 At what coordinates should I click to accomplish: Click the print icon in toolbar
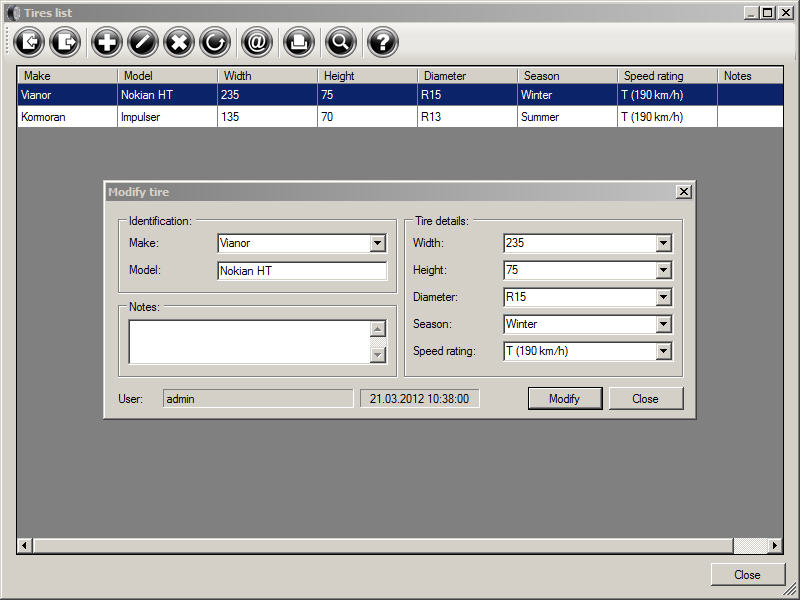[x=298, y=42]
